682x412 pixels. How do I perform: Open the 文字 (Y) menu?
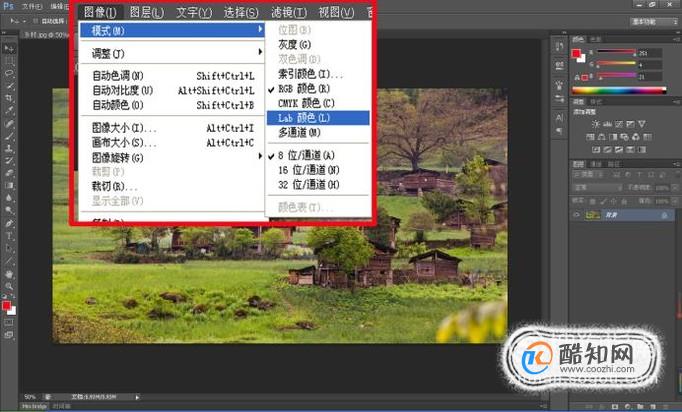pos(194,12)
